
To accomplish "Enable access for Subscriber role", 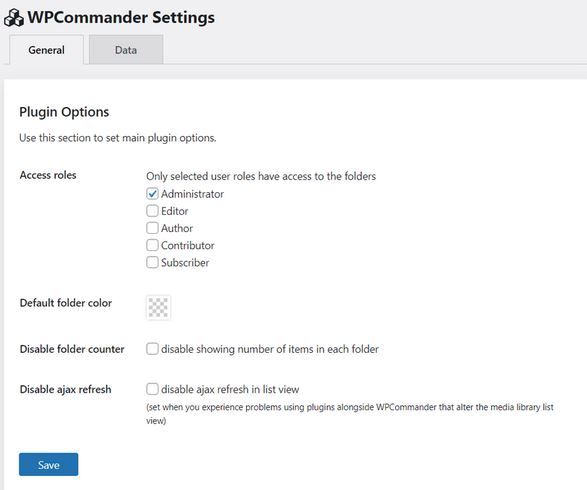I will [x=152, y=262].
